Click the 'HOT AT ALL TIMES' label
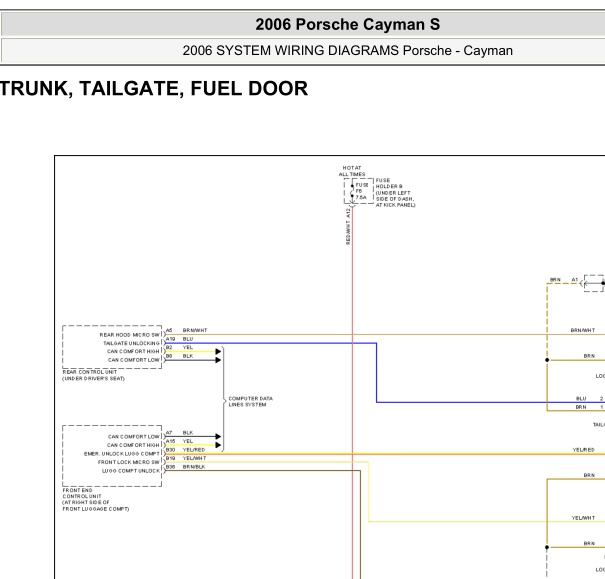This screenshot has height=579, width=605. click(352, 171)
